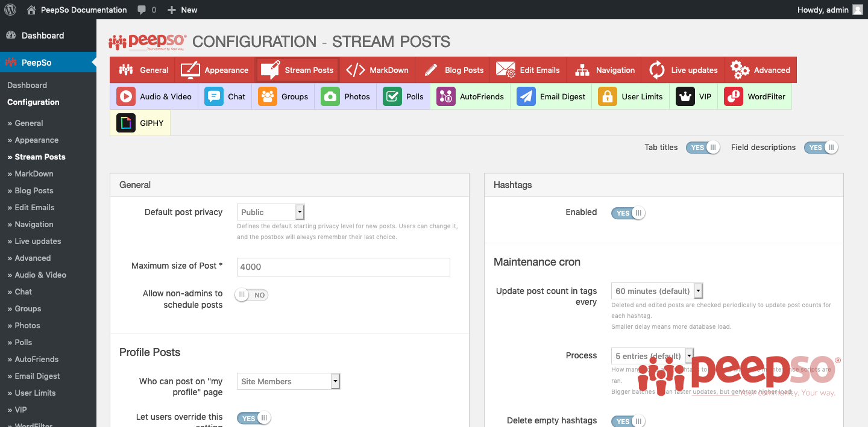Viewport: 868px width, 427px height.
Task: Click the Navigation sitemap icon
Action: [x=582, y=70]
